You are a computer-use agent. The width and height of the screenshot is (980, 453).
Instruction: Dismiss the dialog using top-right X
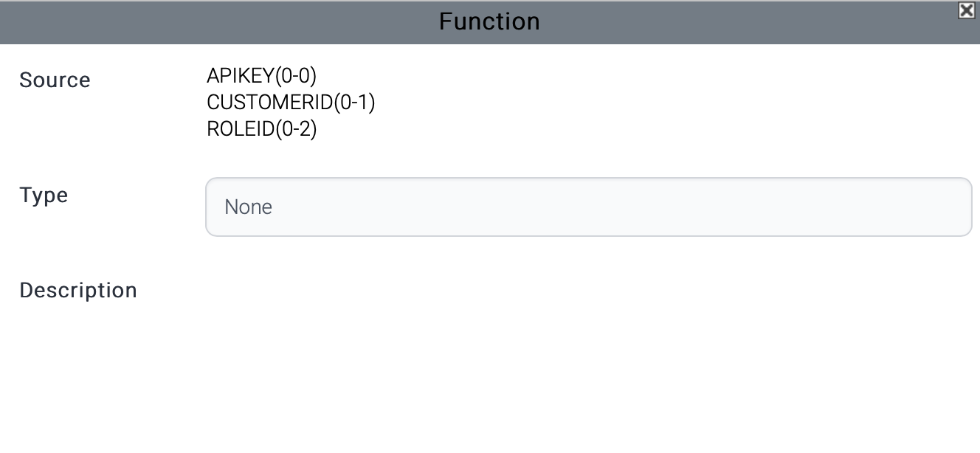[x=965, y=10]
